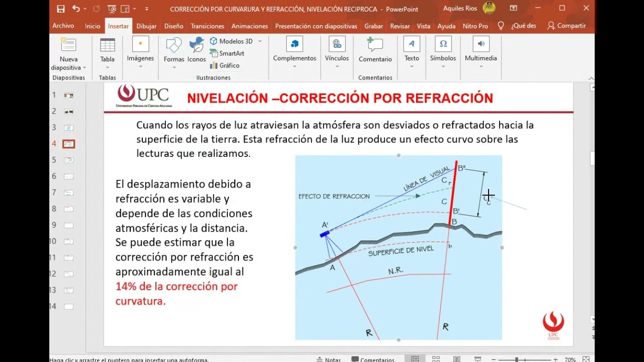Switch to the Dibujar tab
The image size is (644, 362).
[x=146, y=26]
